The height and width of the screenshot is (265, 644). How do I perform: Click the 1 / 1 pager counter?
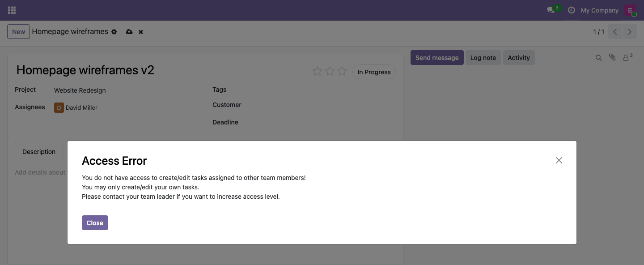pyautogui.click(x=598, y=32)
